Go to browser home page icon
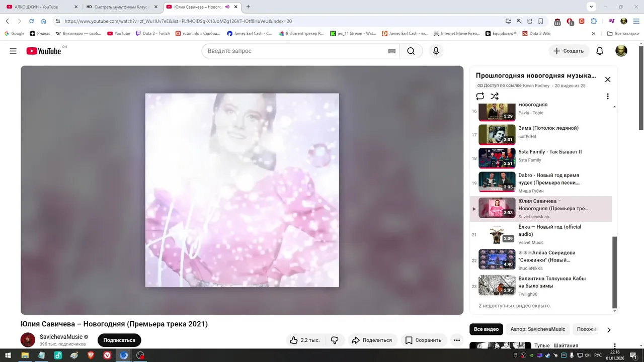The height and width of the screenshot is (362, 644). pos(44,21)
